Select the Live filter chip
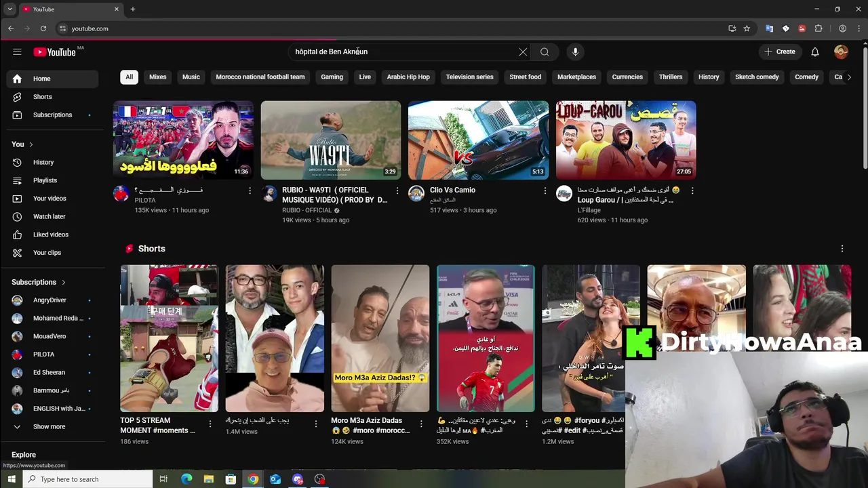The height and width of the screenshot is (488, 868). pyautogui.click(x=365, y=77)
